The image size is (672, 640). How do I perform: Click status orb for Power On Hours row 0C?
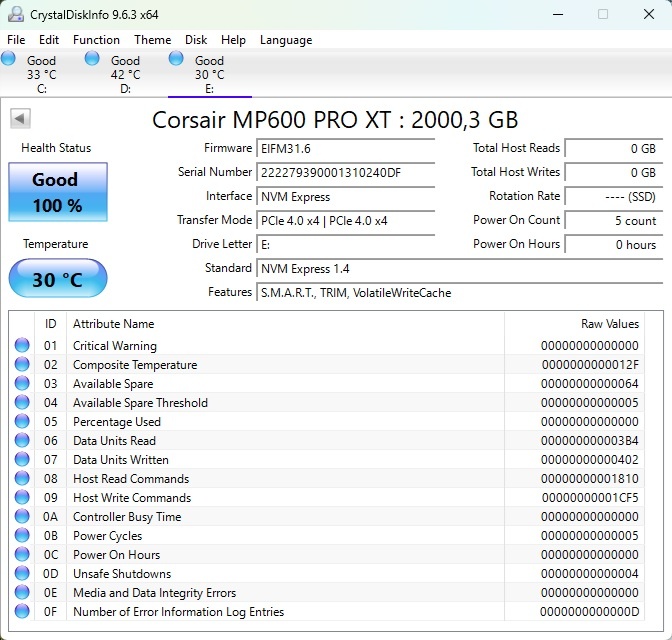pyautogui.click(x=22, y=554)
